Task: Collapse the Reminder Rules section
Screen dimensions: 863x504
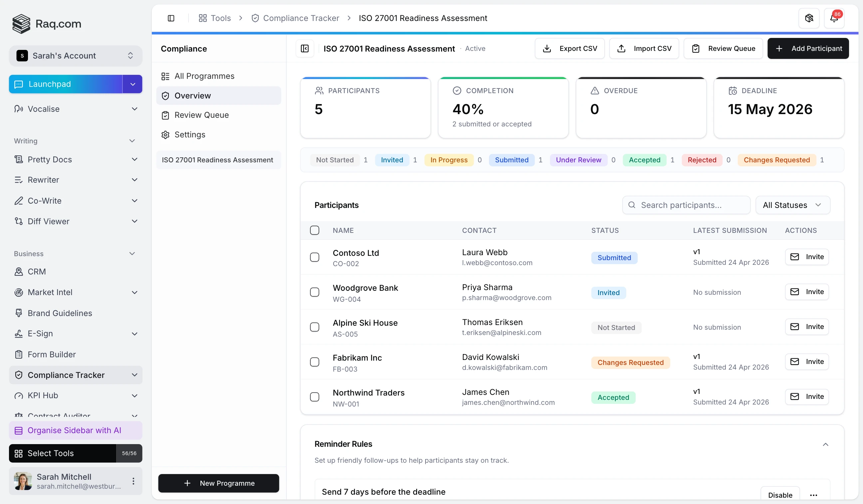Action: 826,444
